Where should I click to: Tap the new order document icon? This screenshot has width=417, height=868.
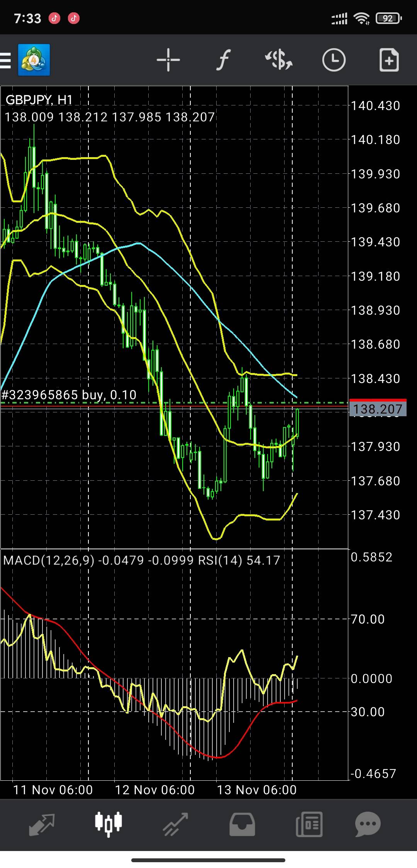[x=389, y=60]
